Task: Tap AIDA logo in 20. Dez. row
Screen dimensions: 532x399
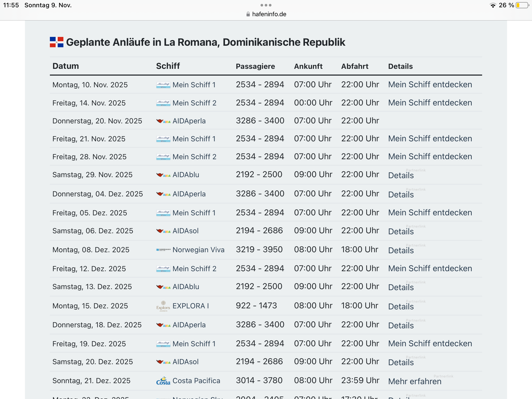Action: 163,362
